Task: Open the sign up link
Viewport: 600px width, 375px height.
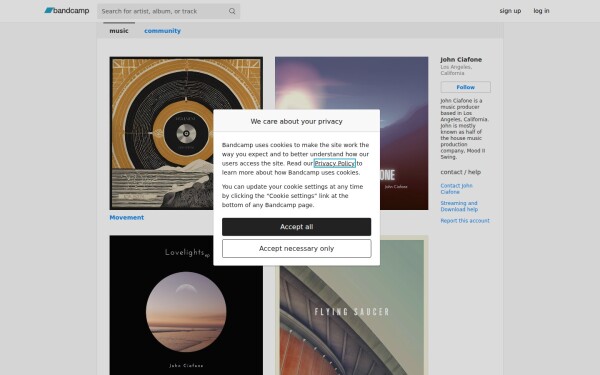Action: tap(510, 11)
